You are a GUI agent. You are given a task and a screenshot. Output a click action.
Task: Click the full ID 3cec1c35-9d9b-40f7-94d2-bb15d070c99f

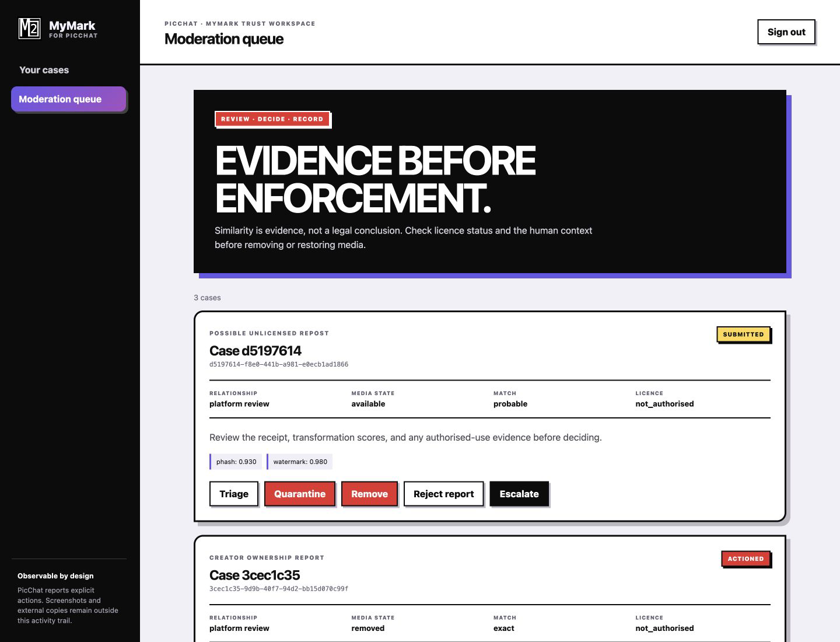click(x=279, y=588)
